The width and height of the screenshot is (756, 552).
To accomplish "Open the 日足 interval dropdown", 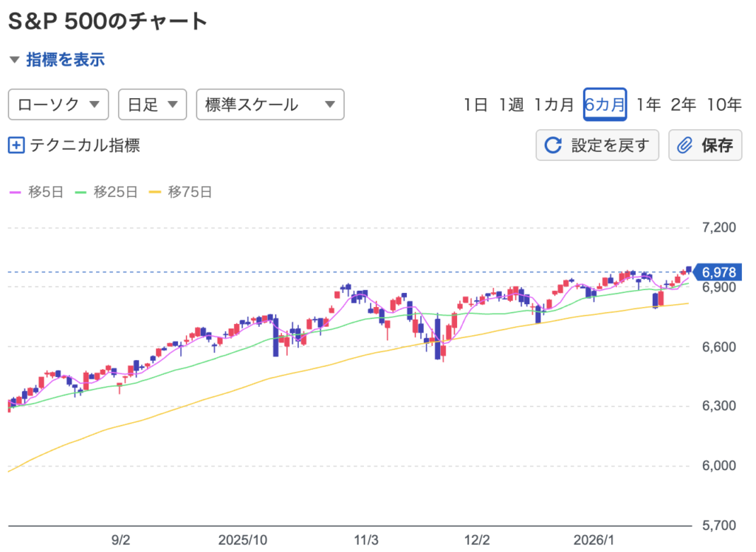I will point(152,105).
